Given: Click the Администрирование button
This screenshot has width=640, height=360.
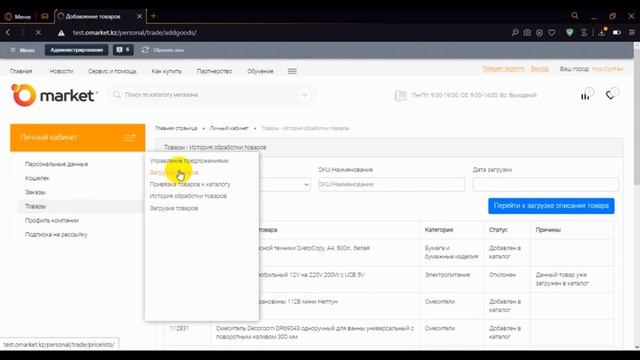Looking at the screenshot, I should point(76,50).
